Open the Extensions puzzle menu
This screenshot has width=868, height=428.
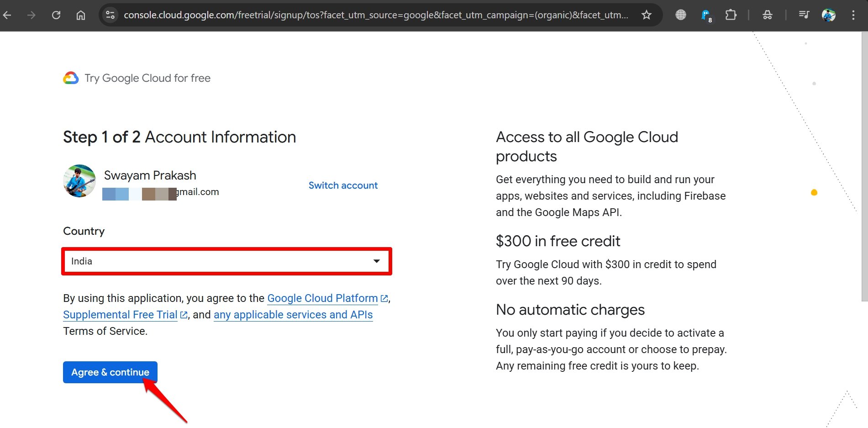[731, 15]
